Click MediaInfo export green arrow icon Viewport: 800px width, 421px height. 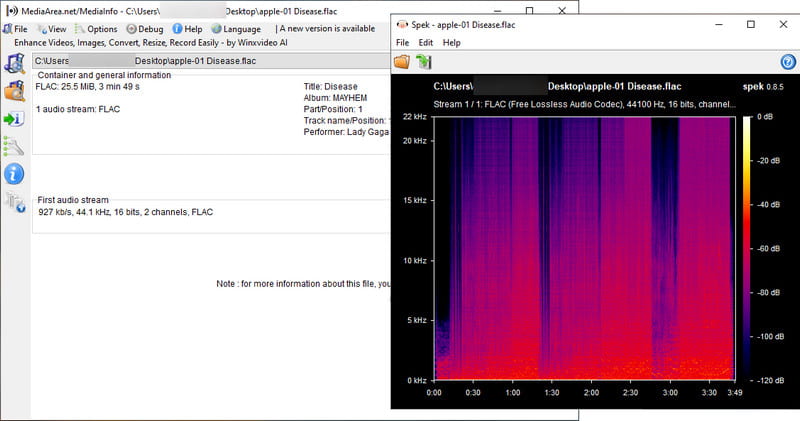[13, 119]
